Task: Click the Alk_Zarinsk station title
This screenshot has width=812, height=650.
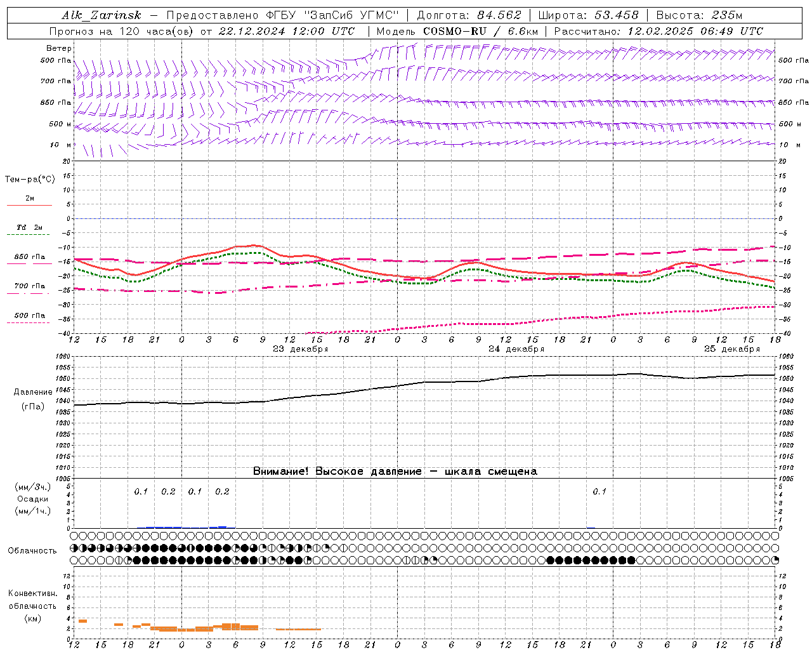Action: tap(101, 15)
